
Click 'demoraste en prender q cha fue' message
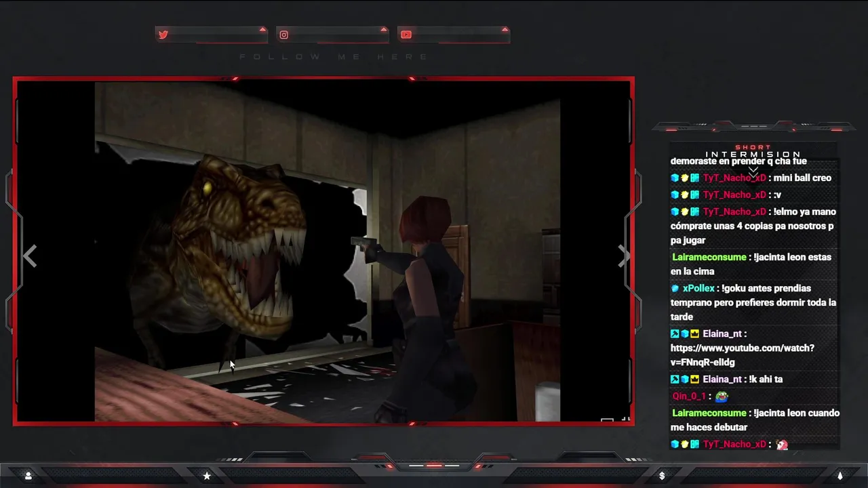[x=738, y=161]
